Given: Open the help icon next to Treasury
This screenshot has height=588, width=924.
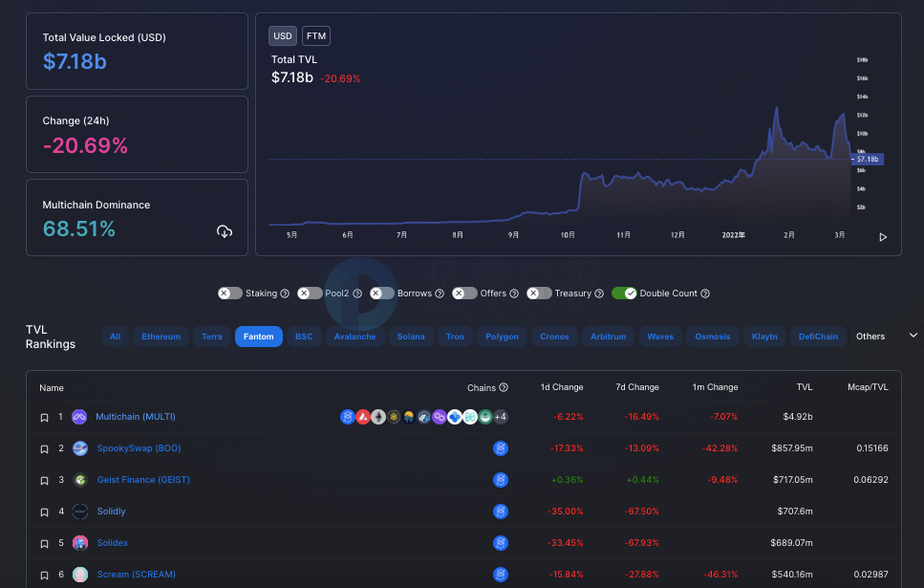Looking at the screenshot, I should [599, 294].
